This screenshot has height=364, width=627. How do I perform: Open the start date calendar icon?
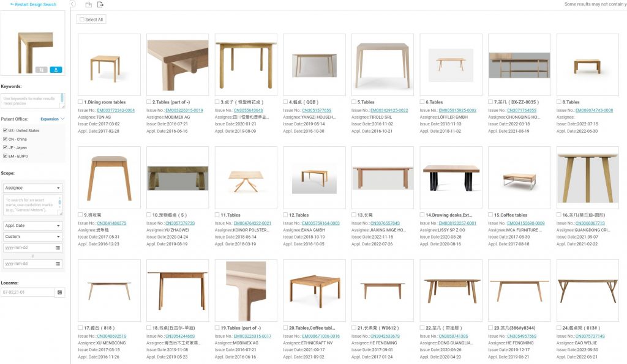pyautogui.click(x=58, y=248)
